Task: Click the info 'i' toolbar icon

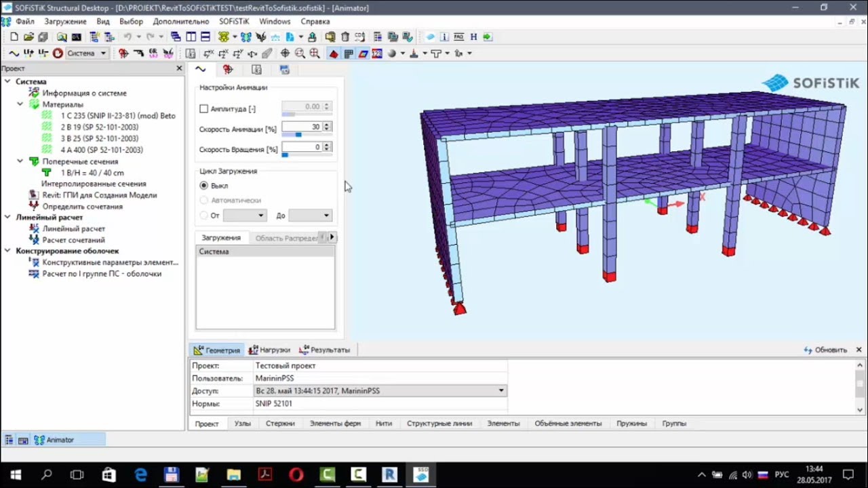Action: tap(444, 37)
